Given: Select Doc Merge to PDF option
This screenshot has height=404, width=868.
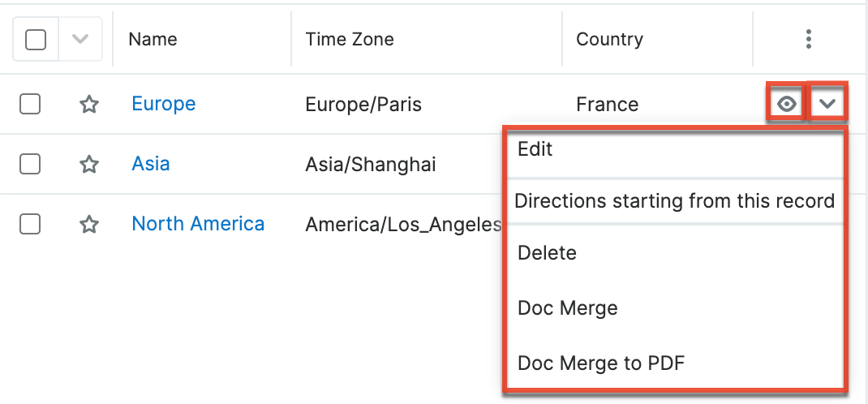Looking at the screenshot, I should click(x=601, y=363).
